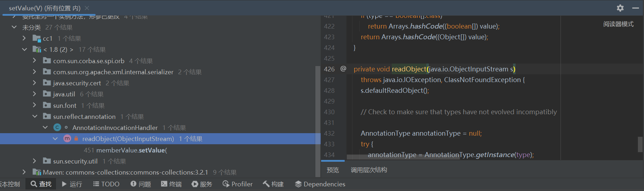Select the 预览 preview tab
This screenshot has width=644, height=191.
tap(333, 170)
